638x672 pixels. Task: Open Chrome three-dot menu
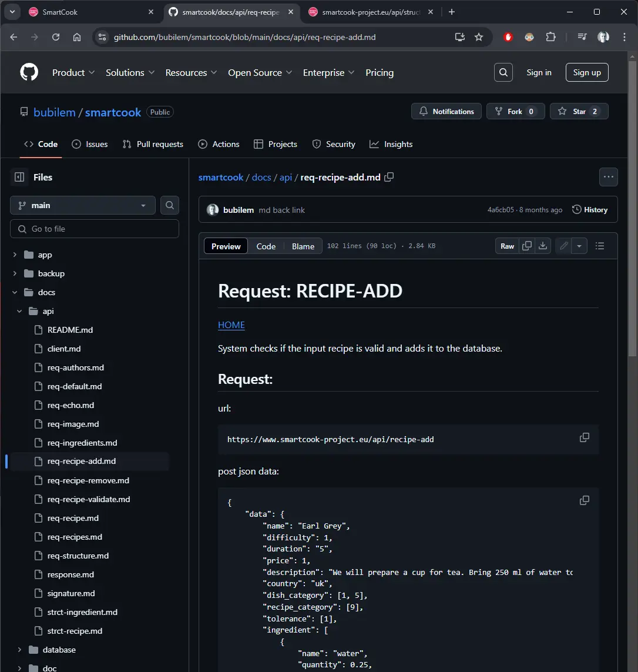coord(624,37)
